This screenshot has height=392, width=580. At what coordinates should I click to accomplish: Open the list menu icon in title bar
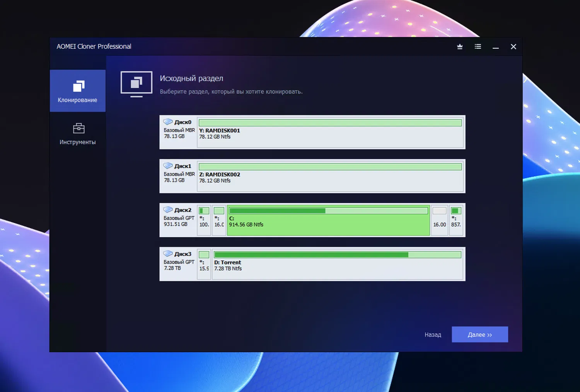click(478, 47)
